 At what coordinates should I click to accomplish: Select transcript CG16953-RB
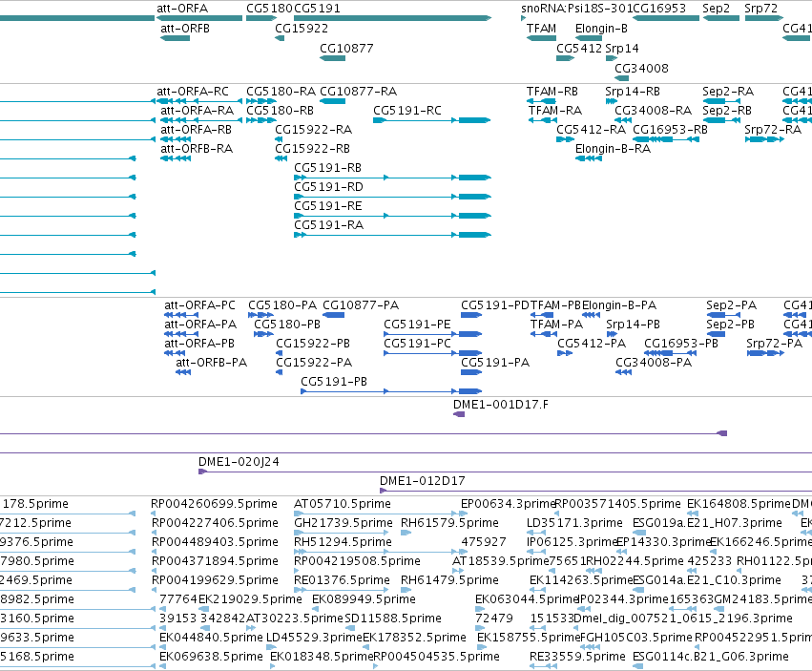pos(670,130)
